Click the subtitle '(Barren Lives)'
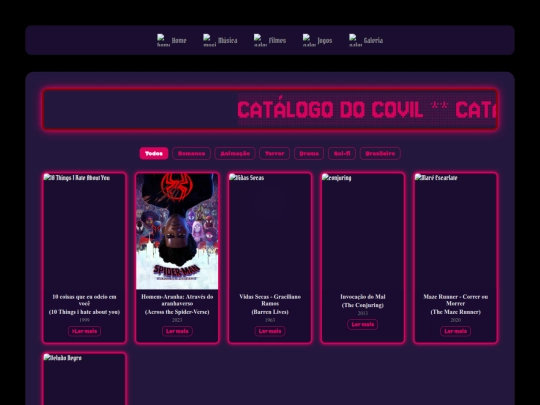The image size is (540, 405). click(x=270, y=312)
